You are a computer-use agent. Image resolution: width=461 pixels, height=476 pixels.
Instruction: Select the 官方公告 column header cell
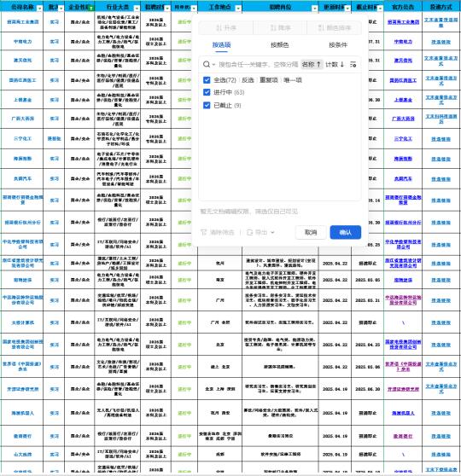(x=403, y=7)
